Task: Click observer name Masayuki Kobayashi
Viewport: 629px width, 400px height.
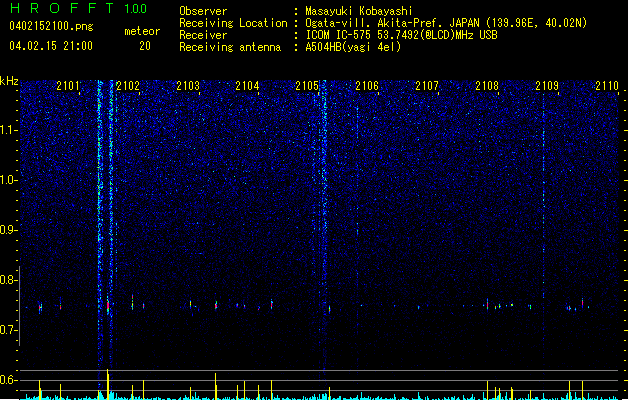Action: point(359,11)
